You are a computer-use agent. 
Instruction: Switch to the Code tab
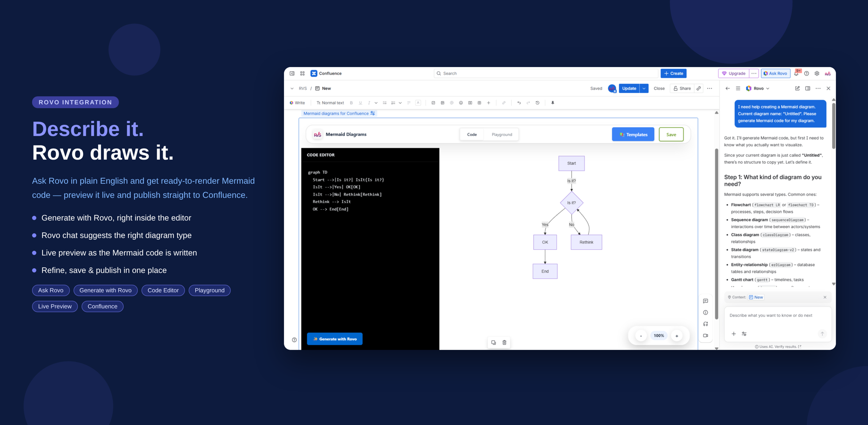pyautogui.click(x=472, y=135)
